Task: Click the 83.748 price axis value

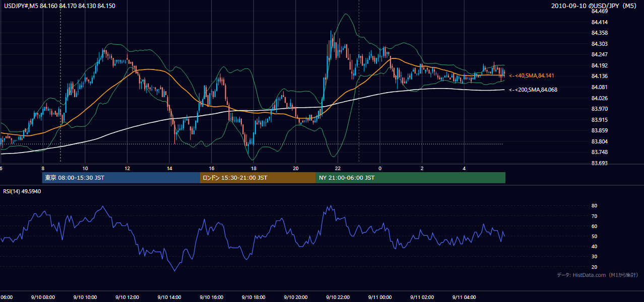Action: click(x=599, y=152)
